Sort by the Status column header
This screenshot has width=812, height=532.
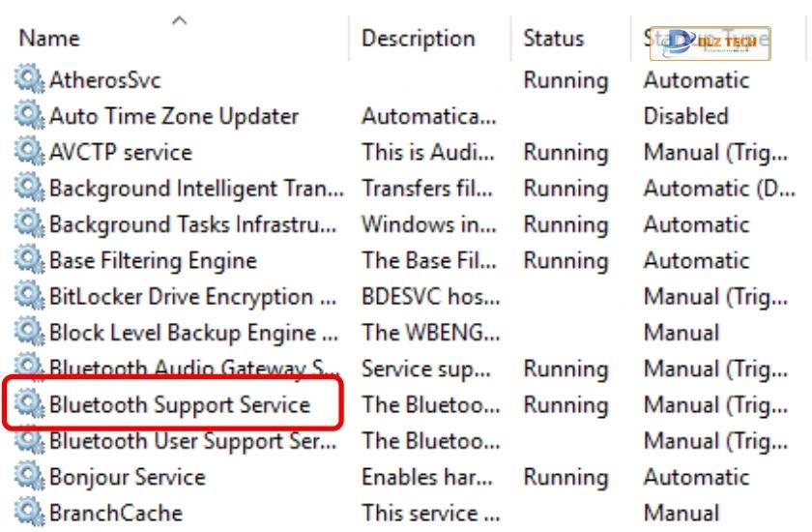[x=554, y=39]
